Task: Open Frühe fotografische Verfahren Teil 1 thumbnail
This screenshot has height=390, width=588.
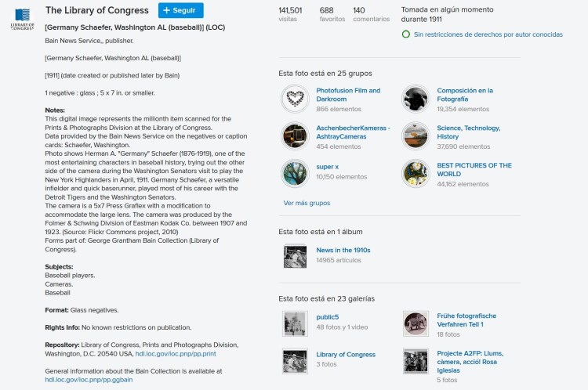Action: tap(416, 323)
